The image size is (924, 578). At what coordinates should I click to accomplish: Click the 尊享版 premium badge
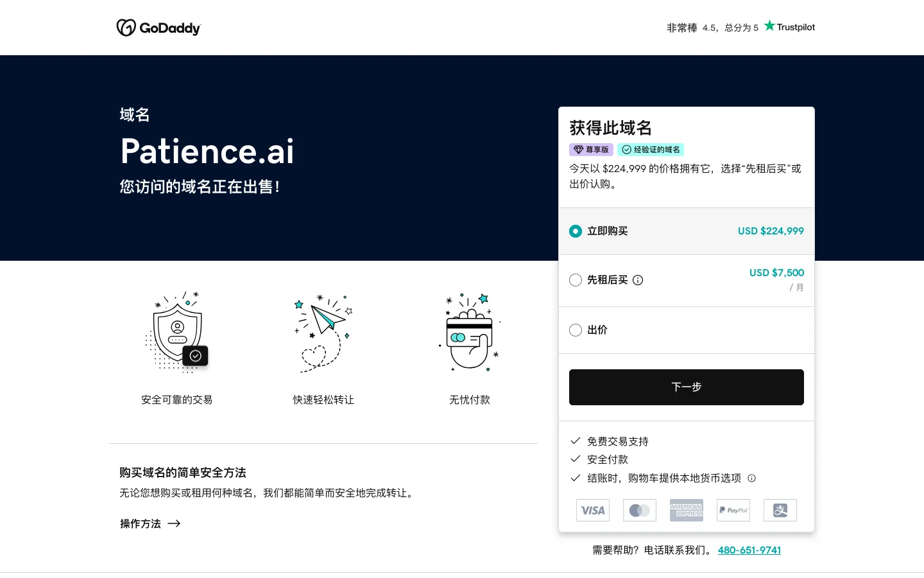tap(591, 150)
